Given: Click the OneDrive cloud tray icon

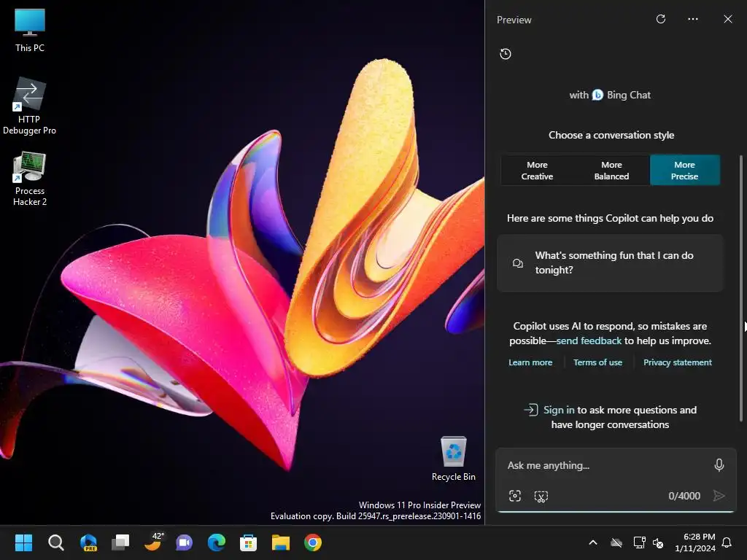Looking at the screenshot, I should click(616, 542).
